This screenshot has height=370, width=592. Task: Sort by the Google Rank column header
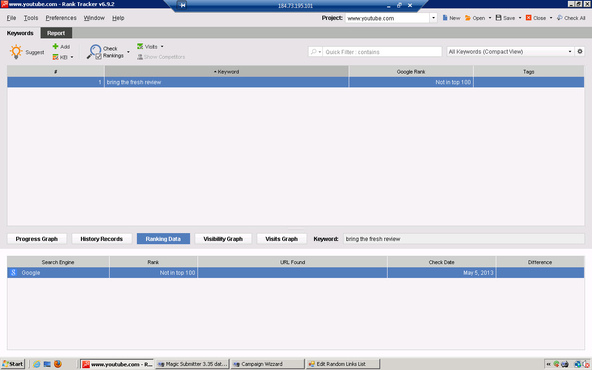click(x=411, y=71)
